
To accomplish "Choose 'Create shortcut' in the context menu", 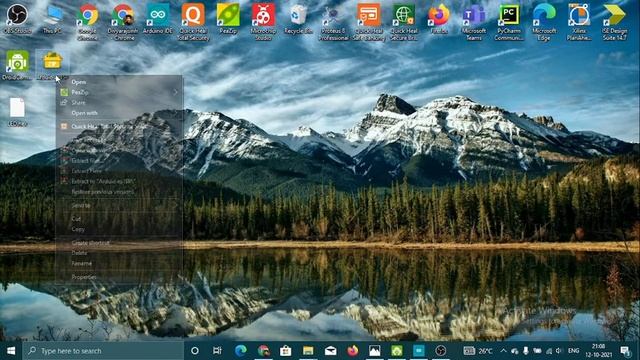I will [119, 243].
